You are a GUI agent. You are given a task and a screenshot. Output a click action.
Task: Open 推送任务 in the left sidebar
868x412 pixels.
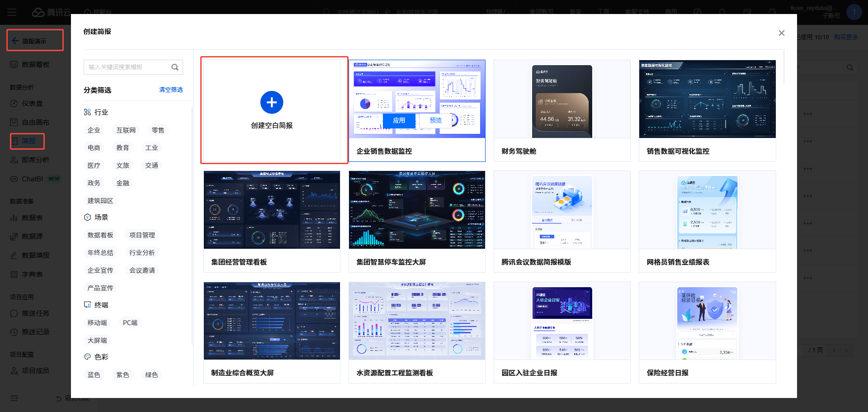[x=36, y=313]
